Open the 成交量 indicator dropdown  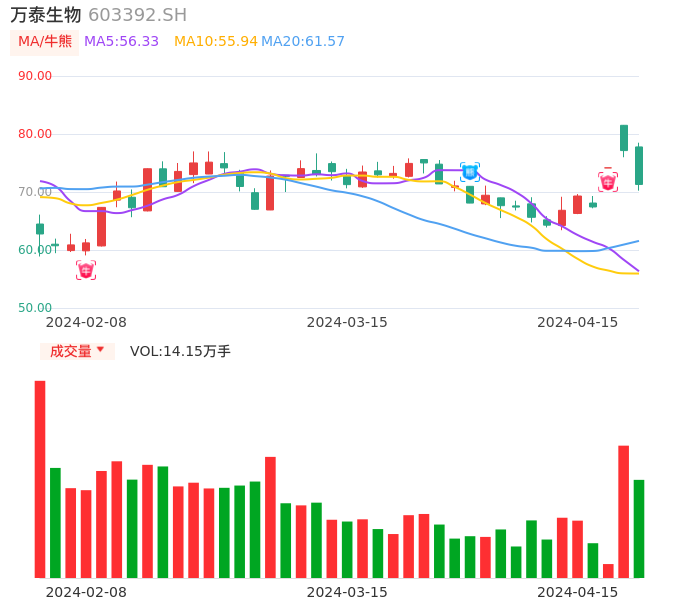[x=72, y=351]
